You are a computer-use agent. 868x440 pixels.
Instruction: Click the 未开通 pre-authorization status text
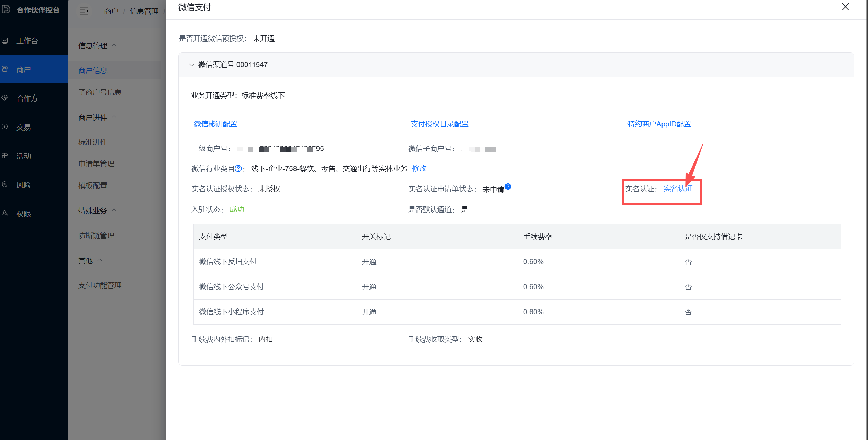(264, 38)
